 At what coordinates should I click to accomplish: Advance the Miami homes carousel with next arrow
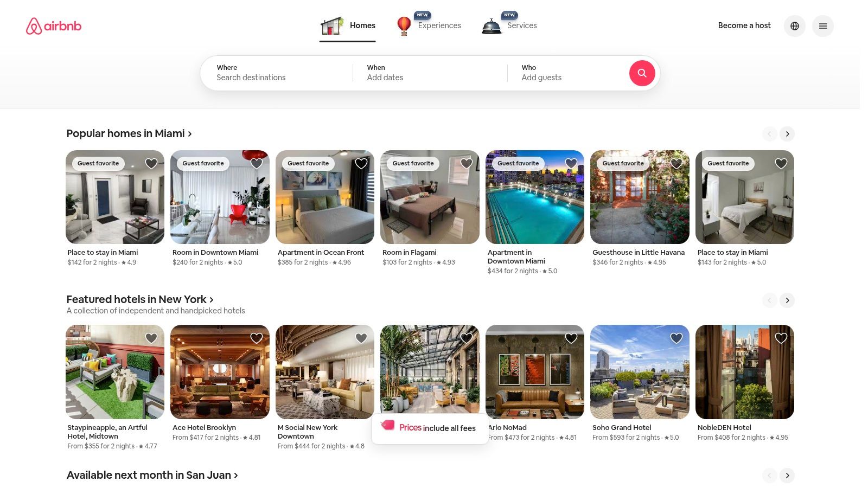(787, 133)
